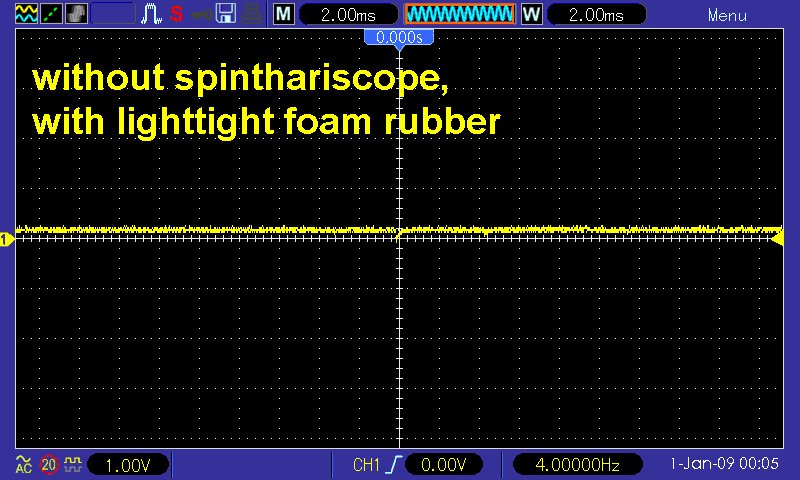This screenshot has height=480, width=800.
Task: Toggle the 20 MHz bandwidth limit icon
Action: click(x=48, y=465)
